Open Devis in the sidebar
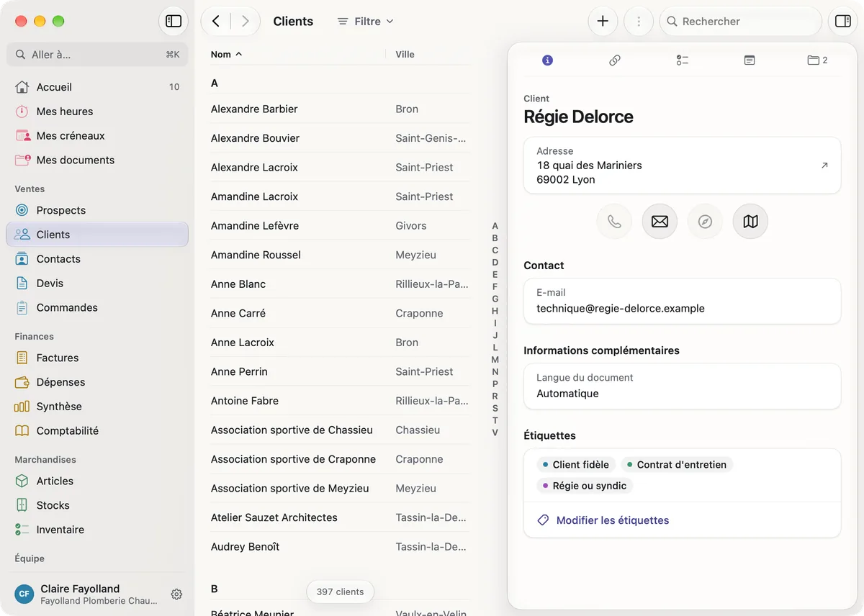This screenshot has width=864, height=616. pos(97,284)
